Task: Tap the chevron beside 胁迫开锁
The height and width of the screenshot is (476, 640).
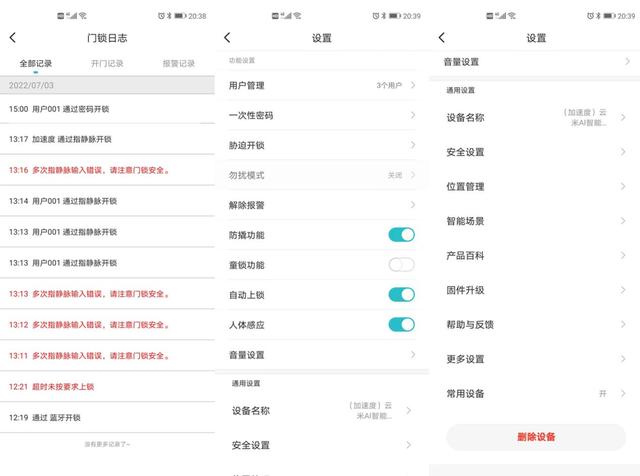Action: pyautogui.click(x=412, y=145)
